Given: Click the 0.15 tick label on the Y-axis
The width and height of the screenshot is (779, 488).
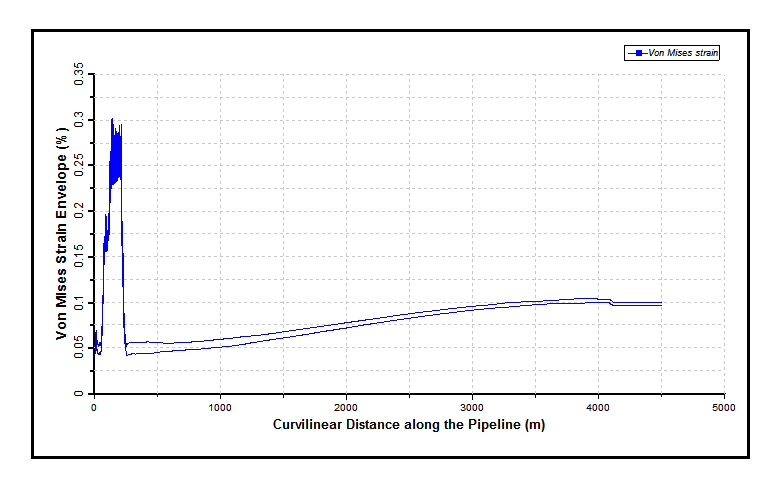Looking at the screenshot, I should pos(80,257).
